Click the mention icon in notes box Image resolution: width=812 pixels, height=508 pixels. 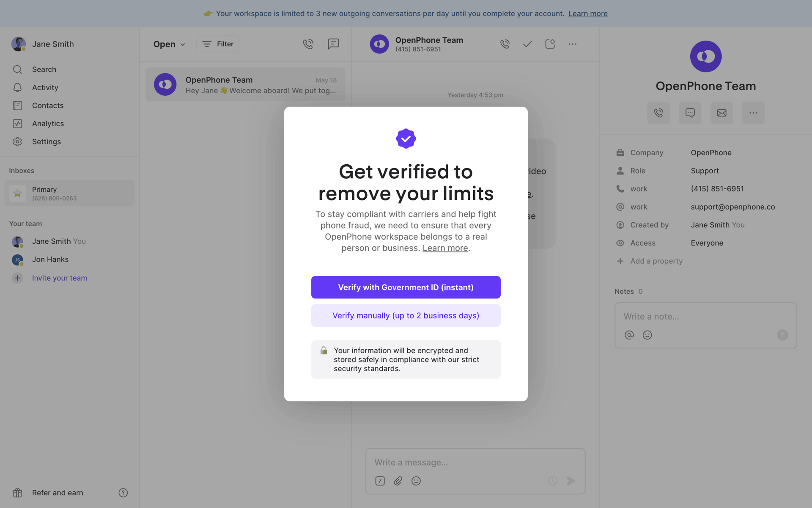629,335
